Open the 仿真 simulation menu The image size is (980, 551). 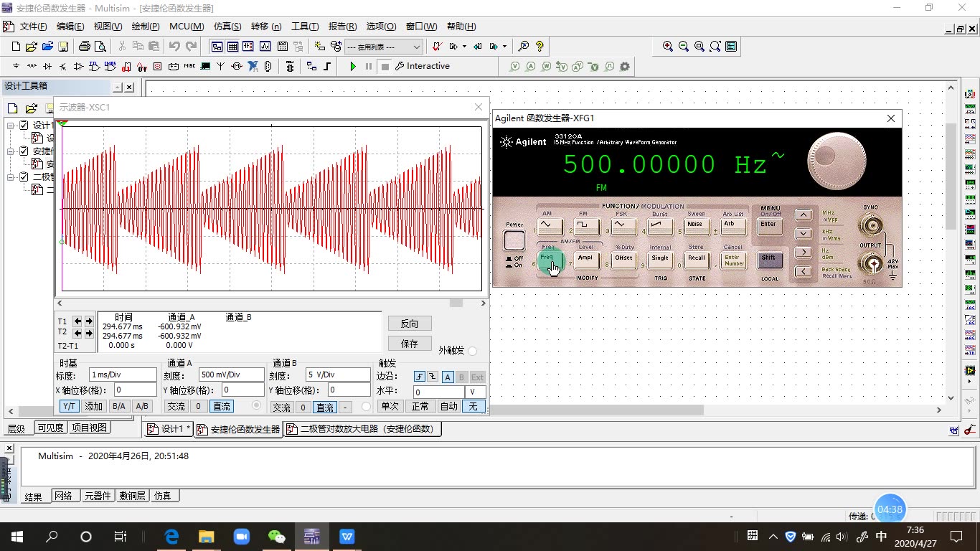[227, 27]
